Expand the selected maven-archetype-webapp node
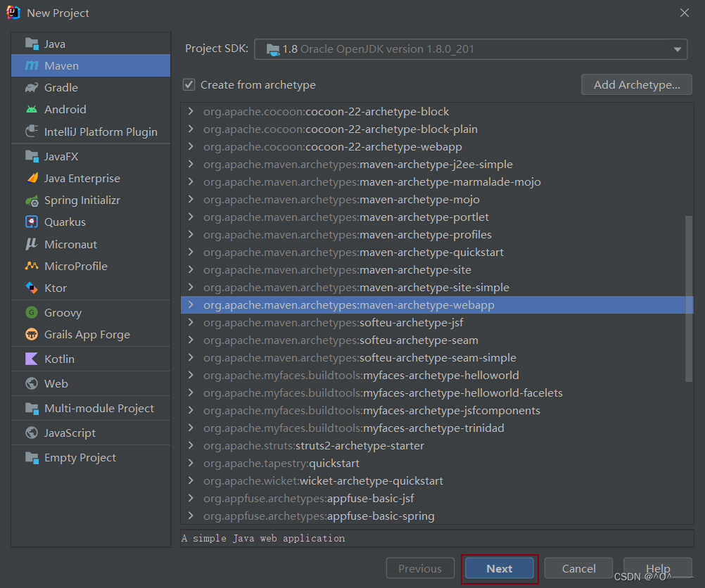The width and height of the screenshot is (705, 588). point(191,305)
